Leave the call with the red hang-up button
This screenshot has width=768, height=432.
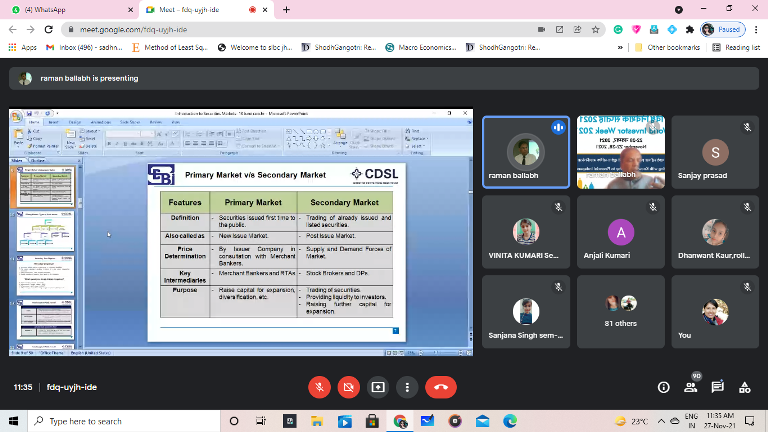coord(441,387)
